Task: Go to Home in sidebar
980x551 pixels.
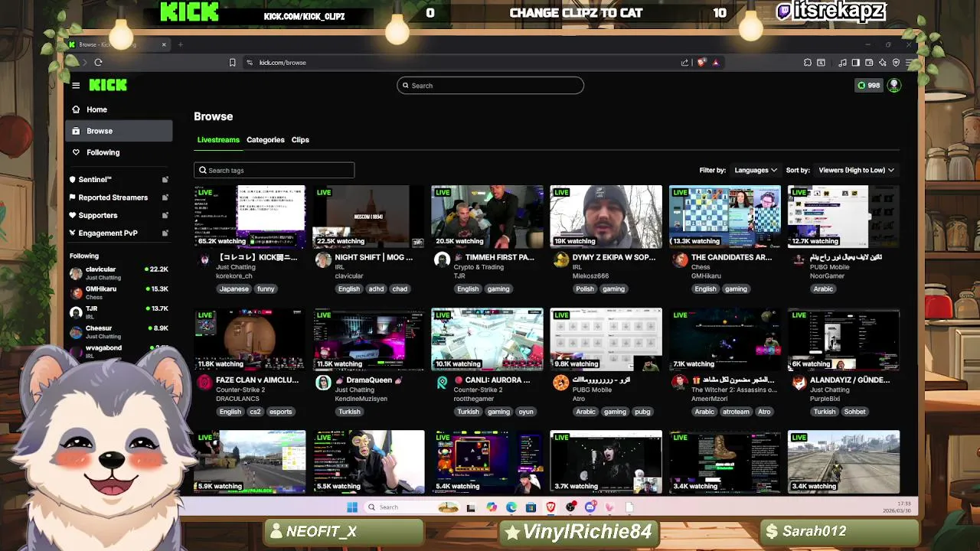Action: [x=119, y=109]
